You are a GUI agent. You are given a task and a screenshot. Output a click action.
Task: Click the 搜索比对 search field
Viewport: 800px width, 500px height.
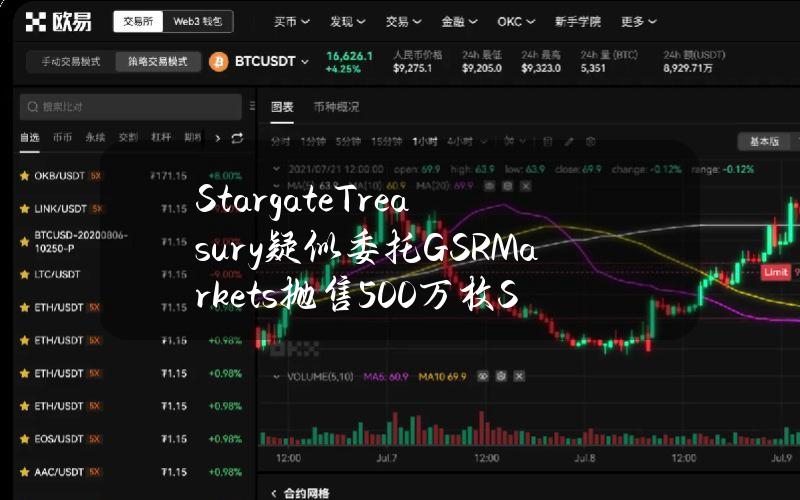[131, 107]
